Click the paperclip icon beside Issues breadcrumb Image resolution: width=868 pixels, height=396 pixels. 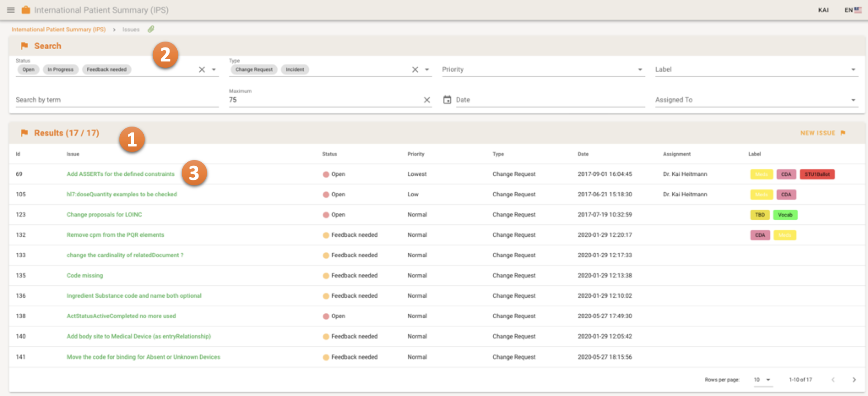coord(151,29)
